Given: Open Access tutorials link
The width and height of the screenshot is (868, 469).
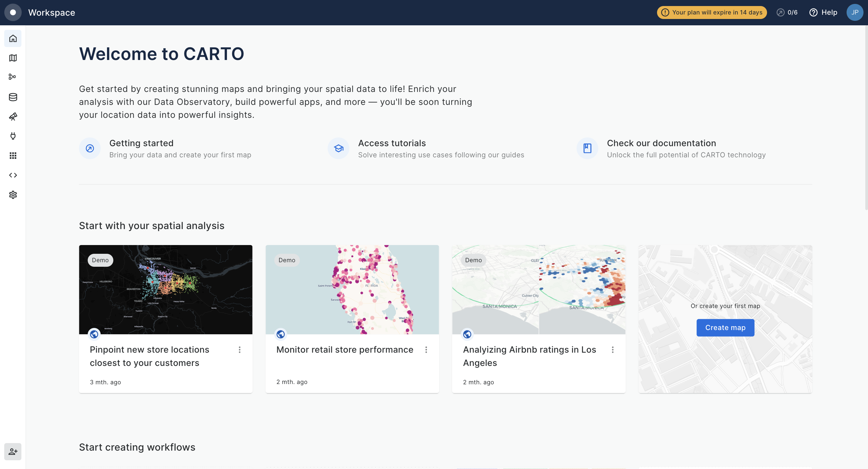Looking at the screenshot, I should click(x=392, y=143).
